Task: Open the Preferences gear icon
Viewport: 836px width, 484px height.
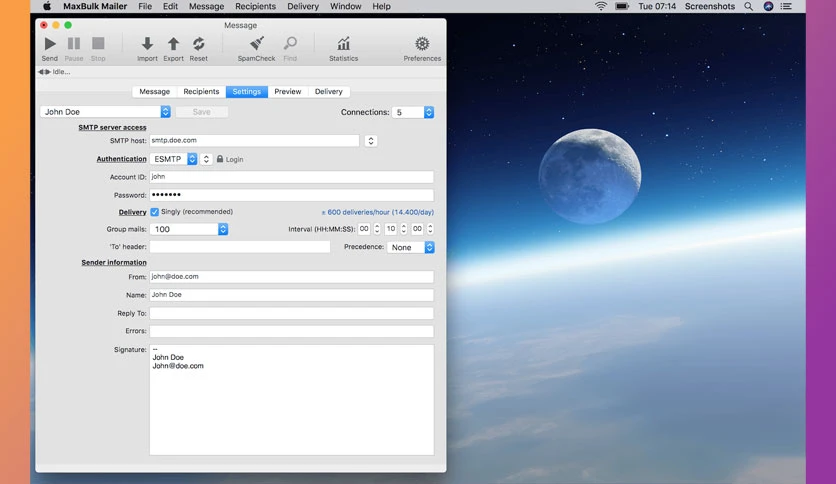Action: 422,44
